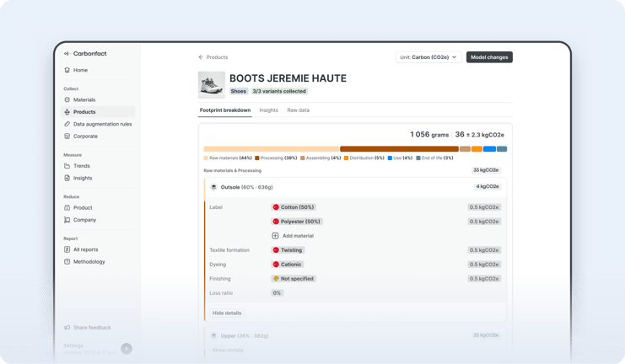Click the Reduce Product icon
The image size is (625, 364).
click(67, 207)
